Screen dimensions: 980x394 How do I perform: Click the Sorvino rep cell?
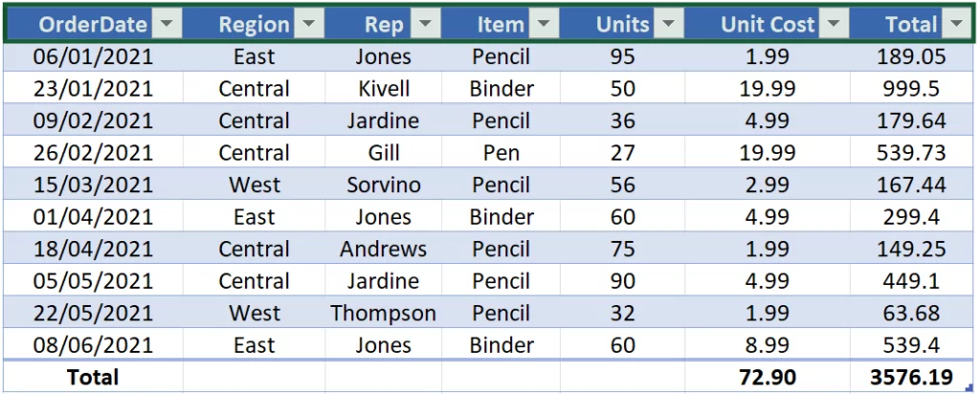pos(384,185)
